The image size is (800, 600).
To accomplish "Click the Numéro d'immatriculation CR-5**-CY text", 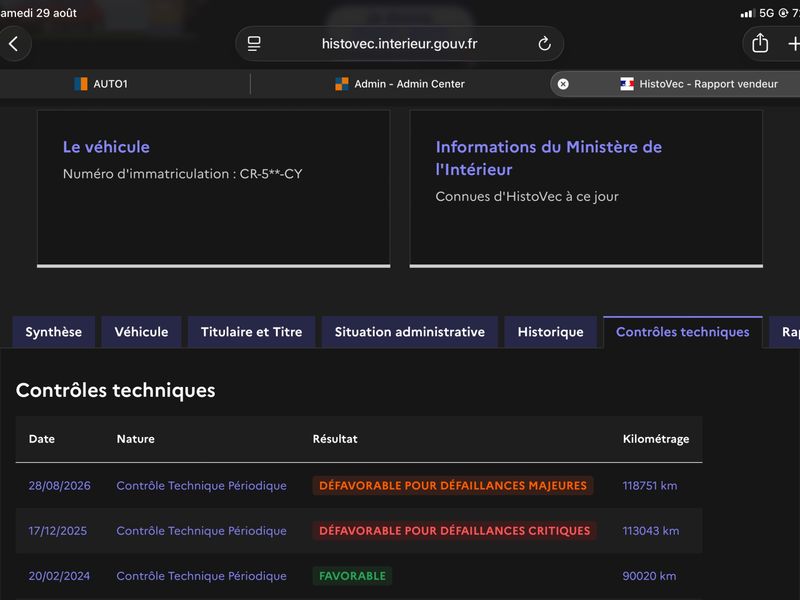I will pyautogui.click(x=183, y=174).
